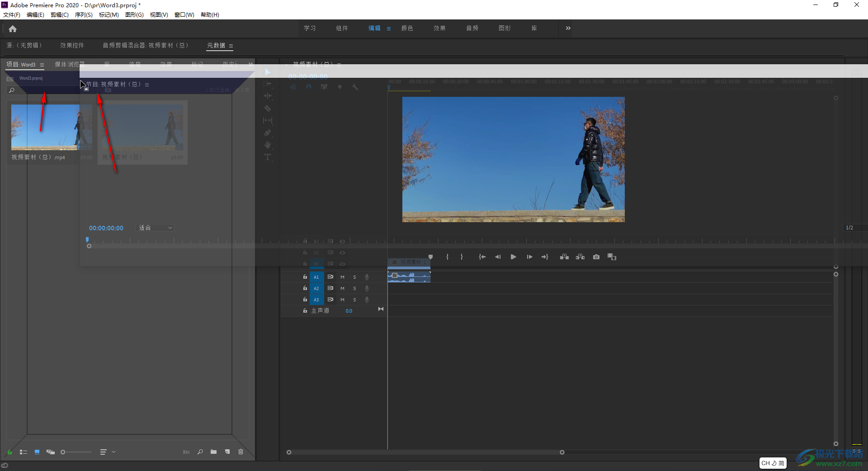Viewport: 868px width, 471px height.
Task: Toggle sync lock on track A2
Action: coord(330,288)
